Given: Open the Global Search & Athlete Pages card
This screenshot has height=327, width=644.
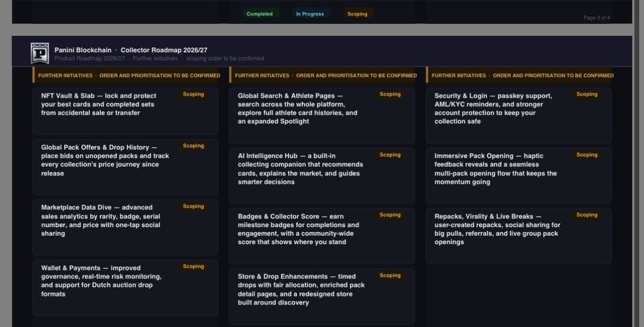Looking at the screenshot, I should coord(322,115).
